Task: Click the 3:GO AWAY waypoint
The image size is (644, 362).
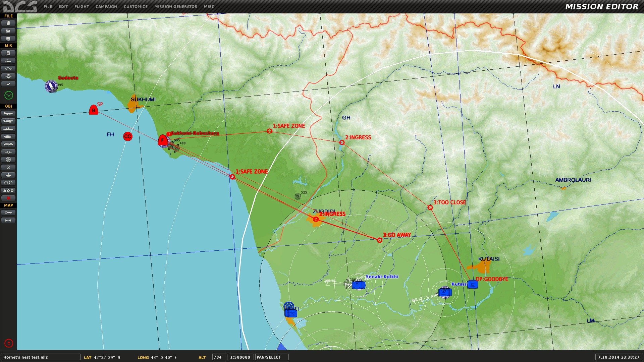Action: point(380,240)
